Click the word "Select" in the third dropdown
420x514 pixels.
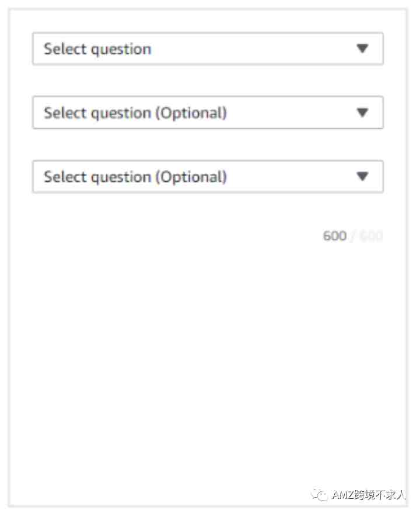65,176
